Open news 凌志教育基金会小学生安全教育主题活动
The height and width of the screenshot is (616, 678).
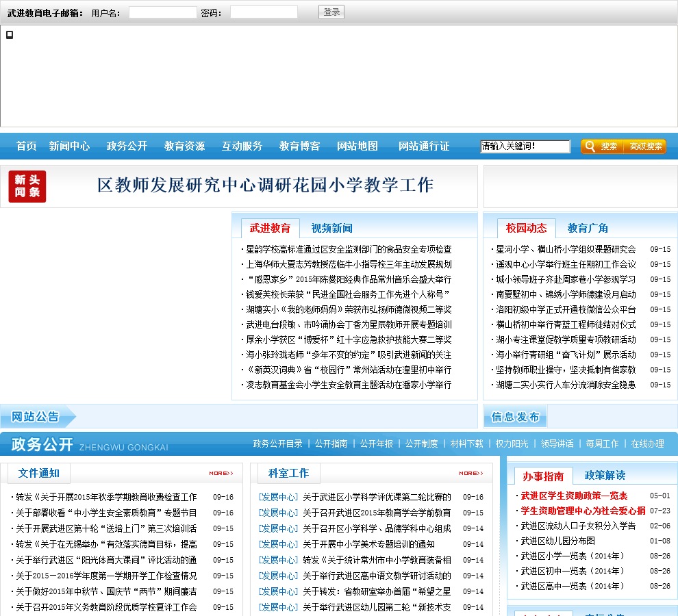349,385
